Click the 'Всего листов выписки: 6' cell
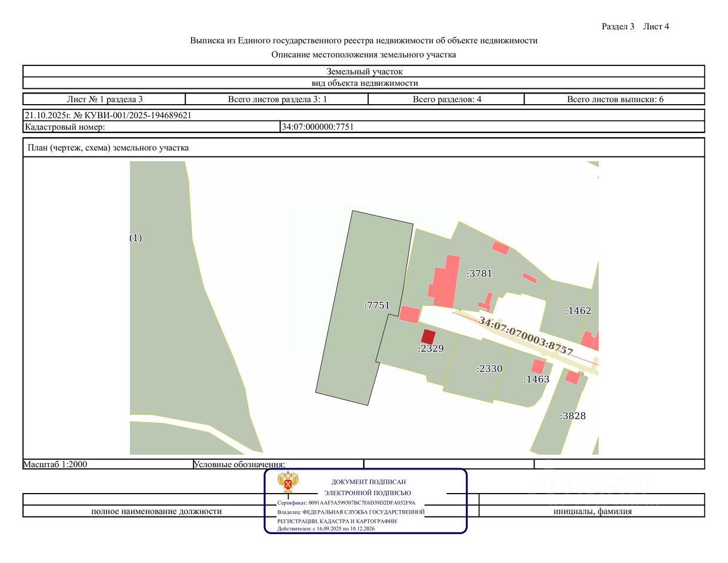The width and height of the screenshot is (728, 563). (x=615, y=99)
